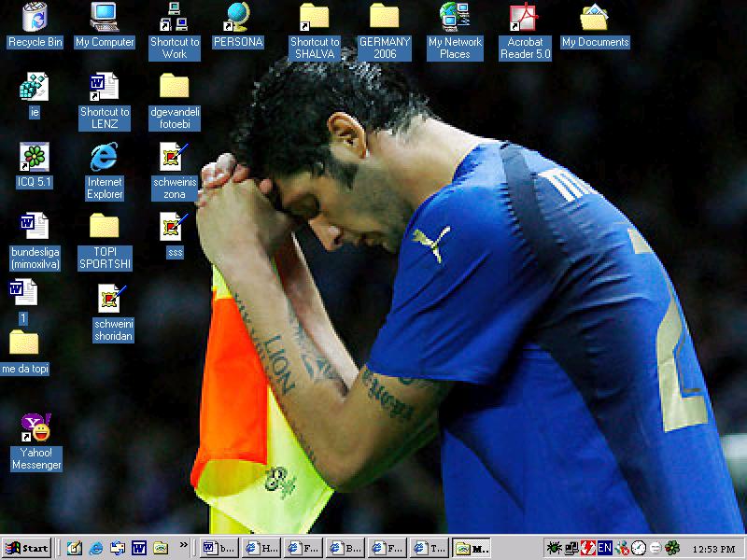Open My Network Places
The width and height of the screenshot is (747, 560).
click(454, 17)
